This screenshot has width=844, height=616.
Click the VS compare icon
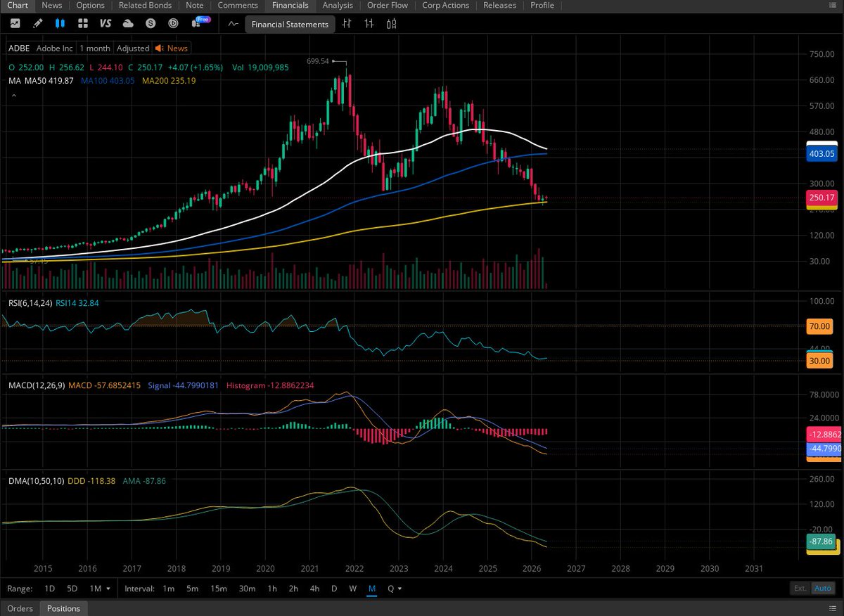click(x=105, y=23)
